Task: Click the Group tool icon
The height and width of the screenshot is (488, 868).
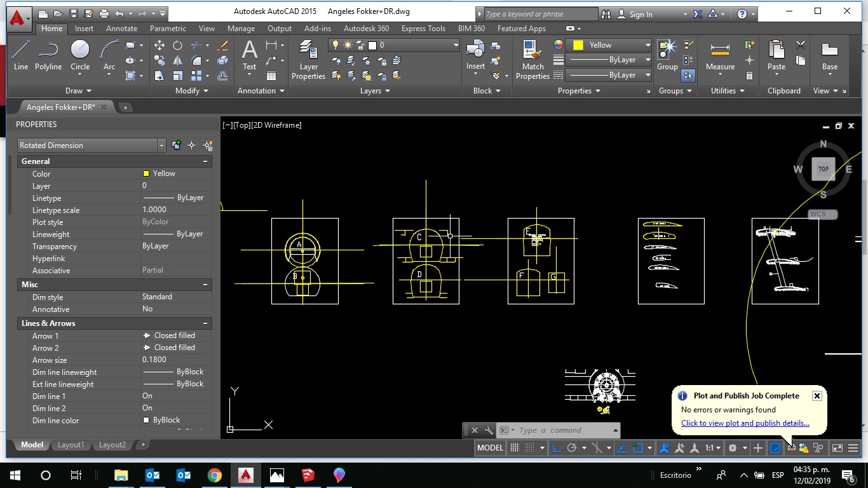Action: [x=667, y=55]
